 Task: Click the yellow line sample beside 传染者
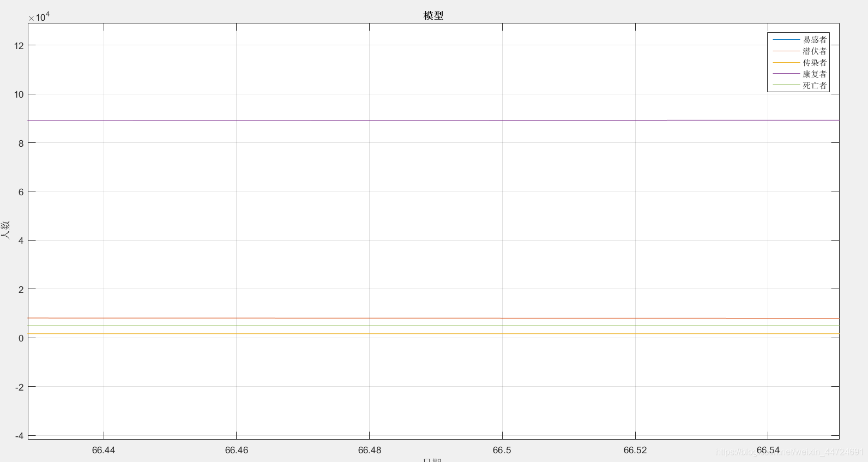786,62
